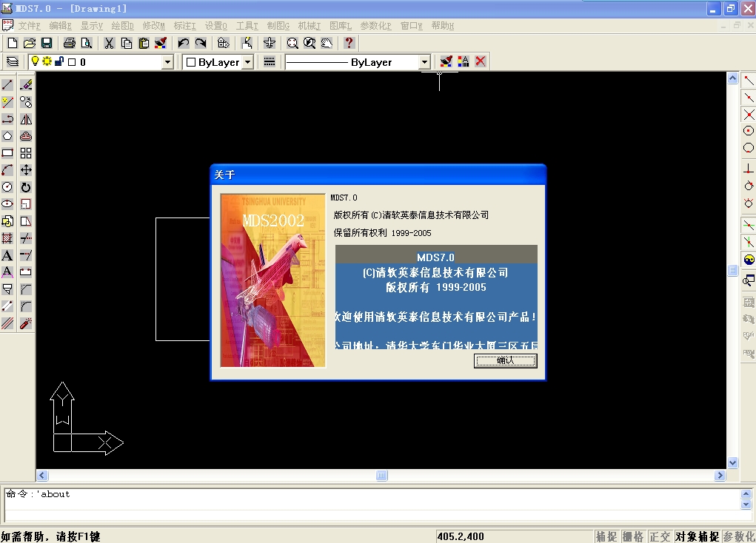
Task: Open a drawing with the Open folder icon
Action: click(x=30, y=44)
